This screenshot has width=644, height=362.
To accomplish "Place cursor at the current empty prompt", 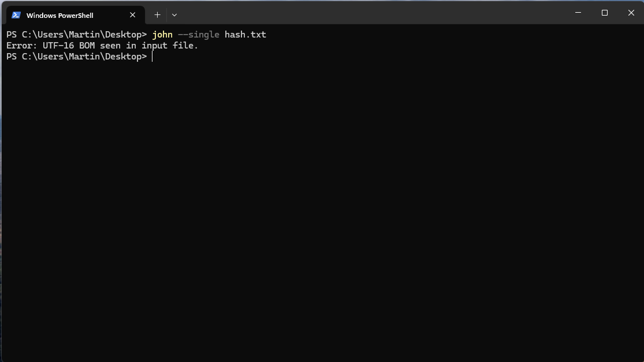I will 152,57.
